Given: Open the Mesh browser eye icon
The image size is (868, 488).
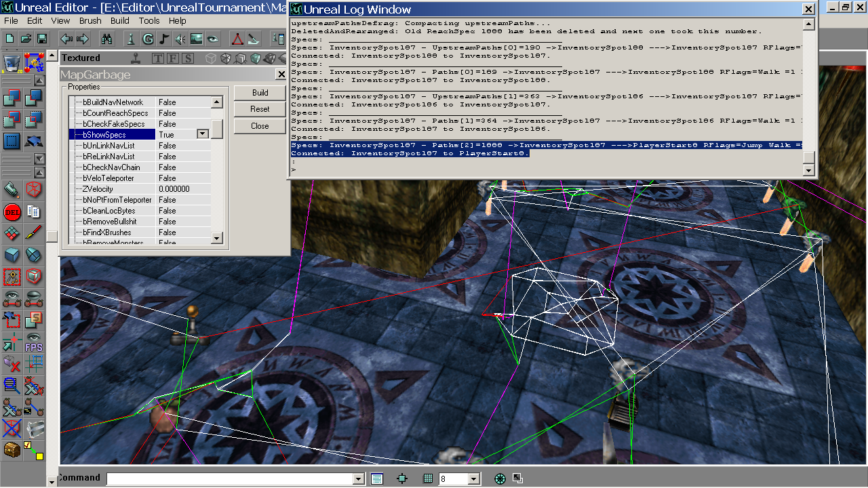Looking at the screenshot, I should (213, 39).
